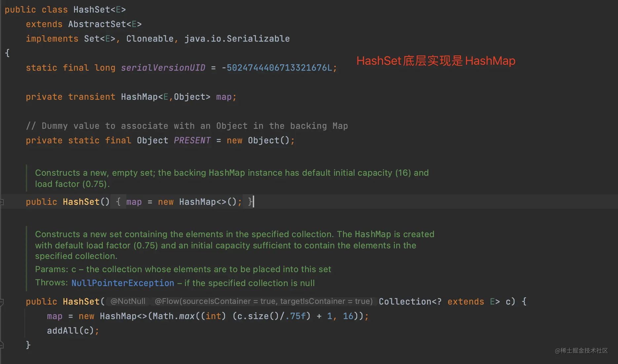The height and width of the screenshot is (364, 618).
Task: Click the 稀土掘金技术社区 watermark
Action: (581, 350)
